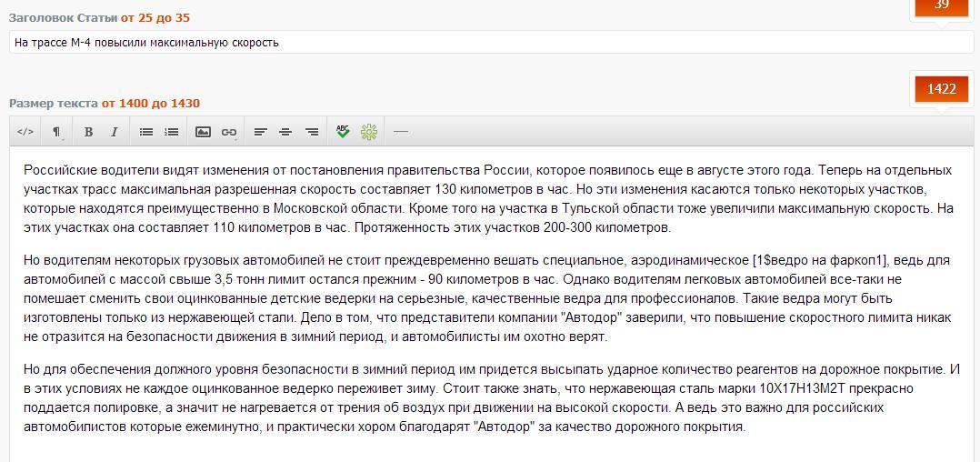Run the ABC spell check
The height and width of the screenshot is (462, 980).
click(x=343, y=132)
